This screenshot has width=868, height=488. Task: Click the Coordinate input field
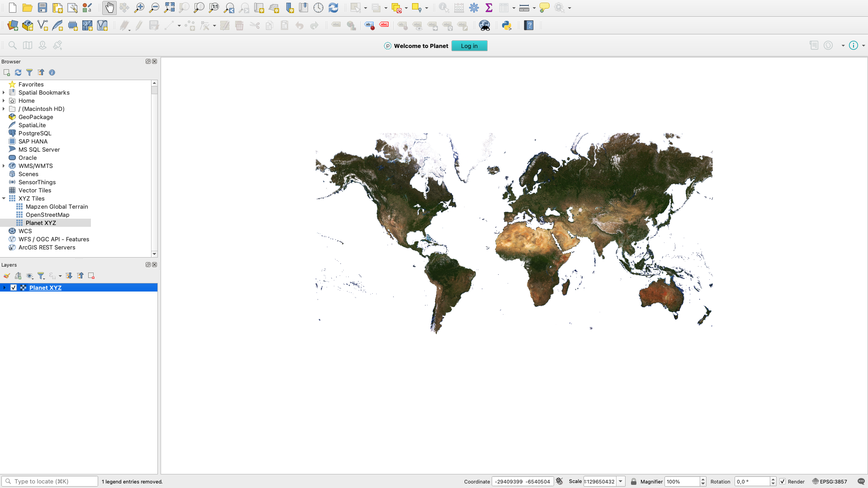pyautogui.click(x=522, y=482)
